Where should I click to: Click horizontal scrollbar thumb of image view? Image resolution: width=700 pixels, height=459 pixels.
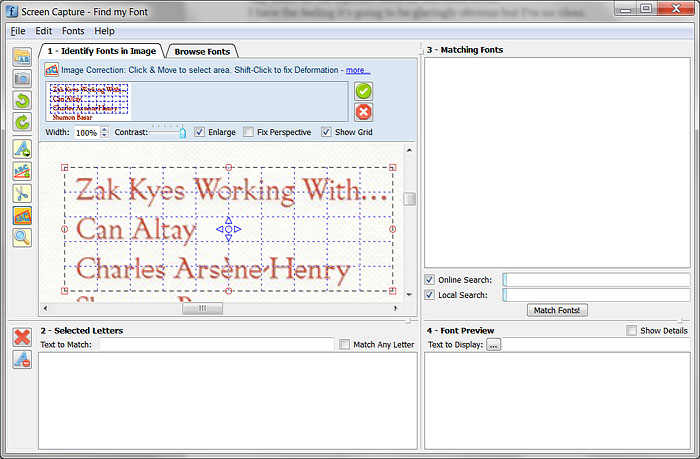click(x=202, y=308)
